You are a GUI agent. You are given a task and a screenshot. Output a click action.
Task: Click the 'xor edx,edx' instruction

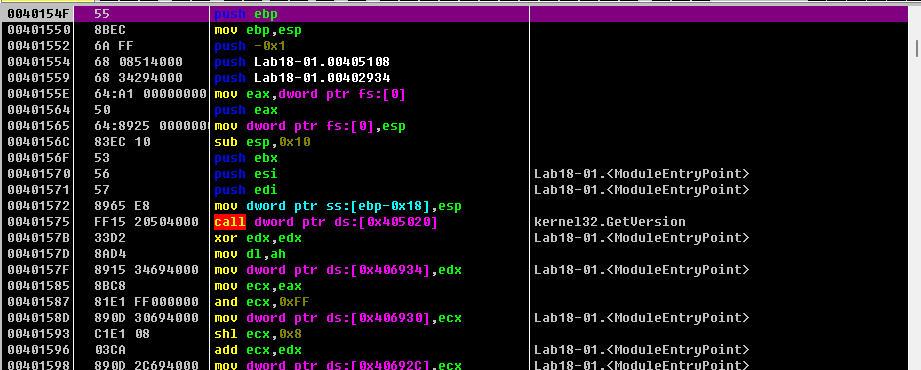click(x=258, y=238)
